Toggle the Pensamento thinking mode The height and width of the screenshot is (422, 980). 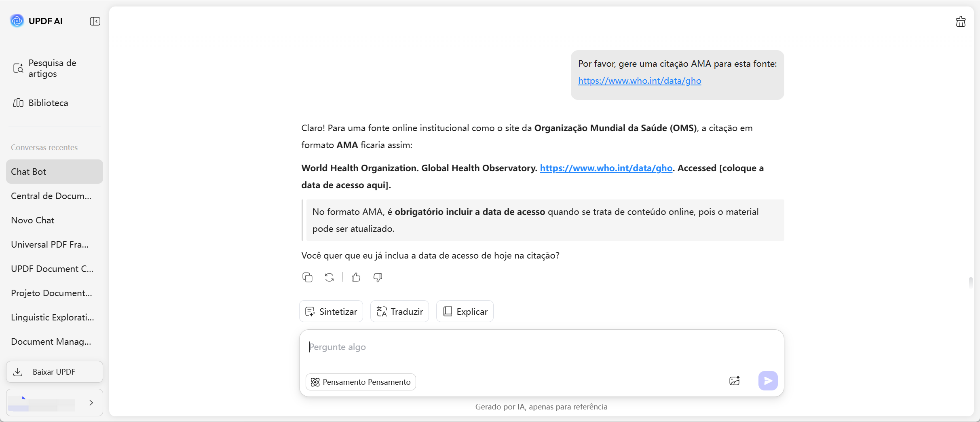pyautogui.click(x=361, y=382)
